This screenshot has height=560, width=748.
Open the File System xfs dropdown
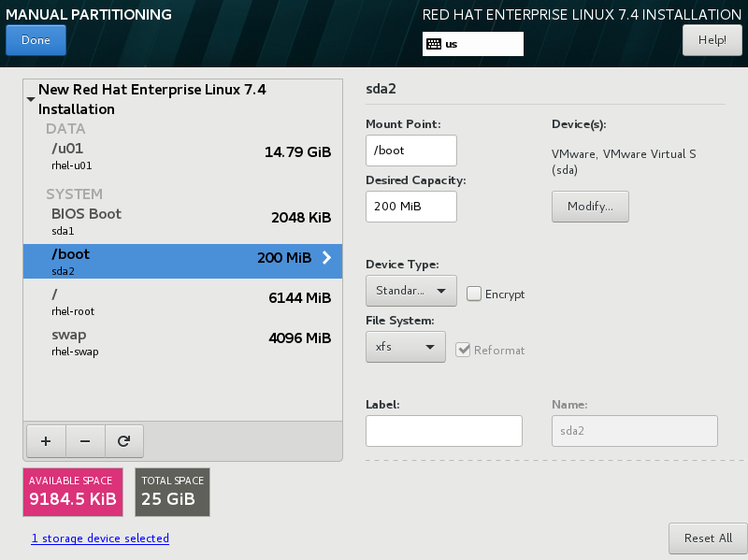406,347
